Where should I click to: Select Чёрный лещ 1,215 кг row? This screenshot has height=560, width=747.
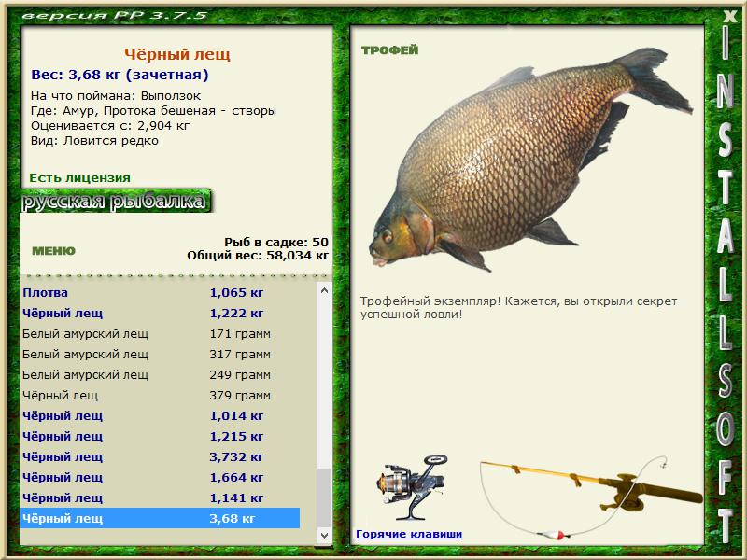coord(160,436)
